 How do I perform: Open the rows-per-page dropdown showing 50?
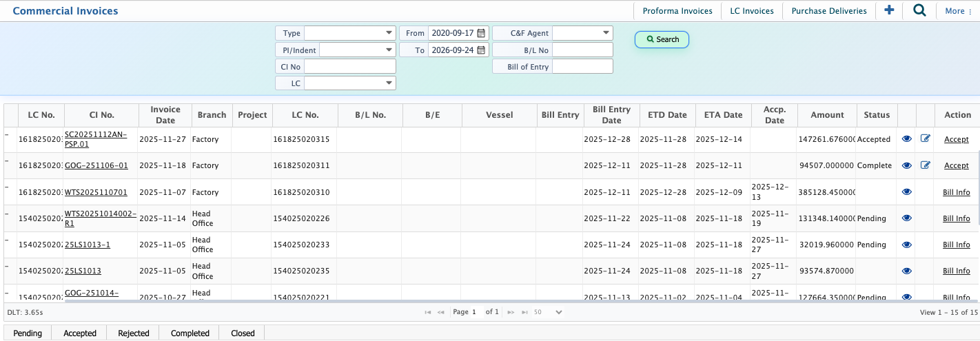(x=548, y=312)
